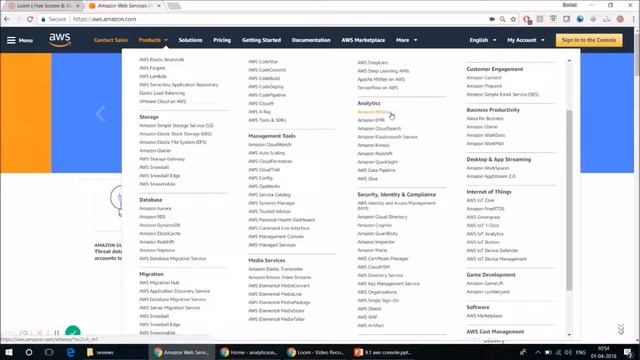Open AWS Migration Hub link
The image size is (640, 360).
(x=159, y=282)
